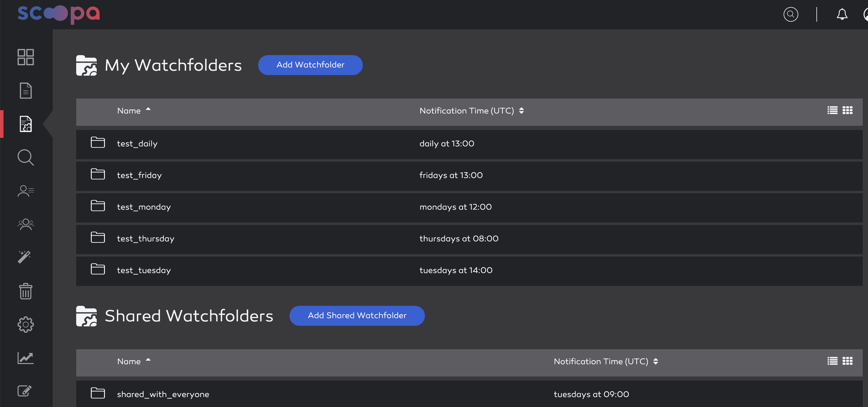Screen dimensions: 868x407
Task: Switch My Watchfolders to grid view
Action: click(x=847, y=110)
